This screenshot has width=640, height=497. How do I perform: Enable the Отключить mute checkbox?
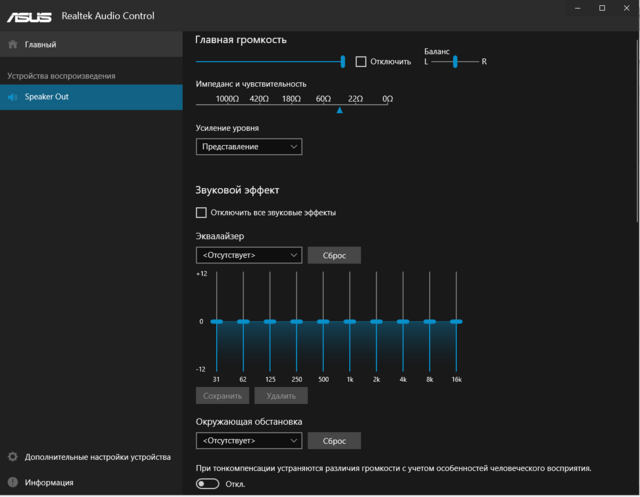tap(362, 61)
